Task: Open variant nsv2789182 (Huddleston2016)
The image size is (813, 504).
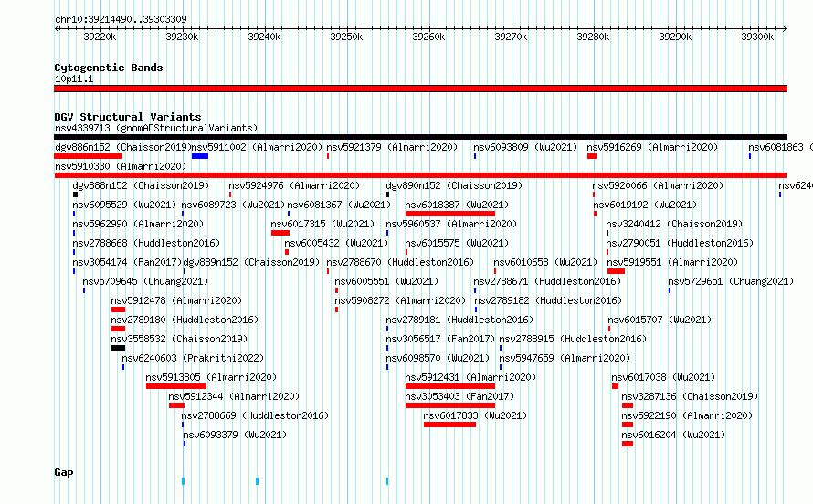Action: pyautogui.click(x=549, y=300)
